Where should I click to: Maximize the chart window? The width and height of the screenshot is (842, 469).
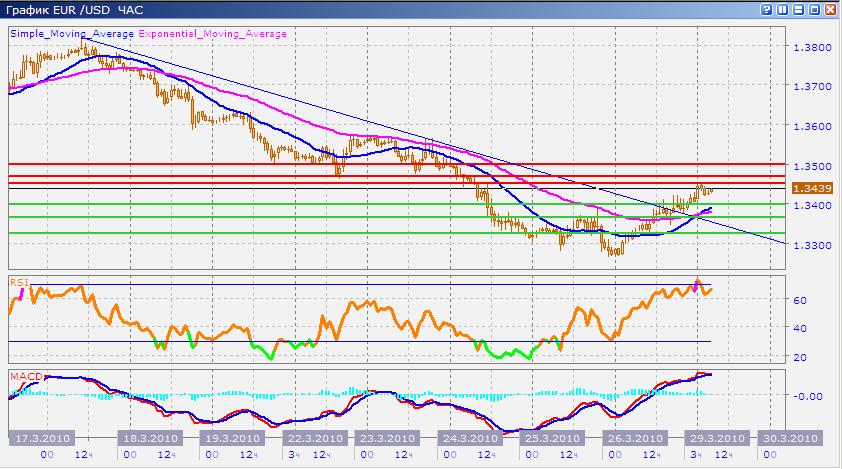pos(815,9)
